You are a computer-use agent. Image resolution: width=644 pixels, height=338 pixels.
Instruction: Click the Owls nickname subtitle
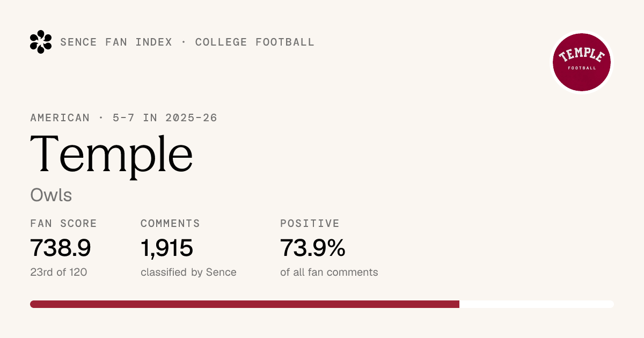click(51, 195)
